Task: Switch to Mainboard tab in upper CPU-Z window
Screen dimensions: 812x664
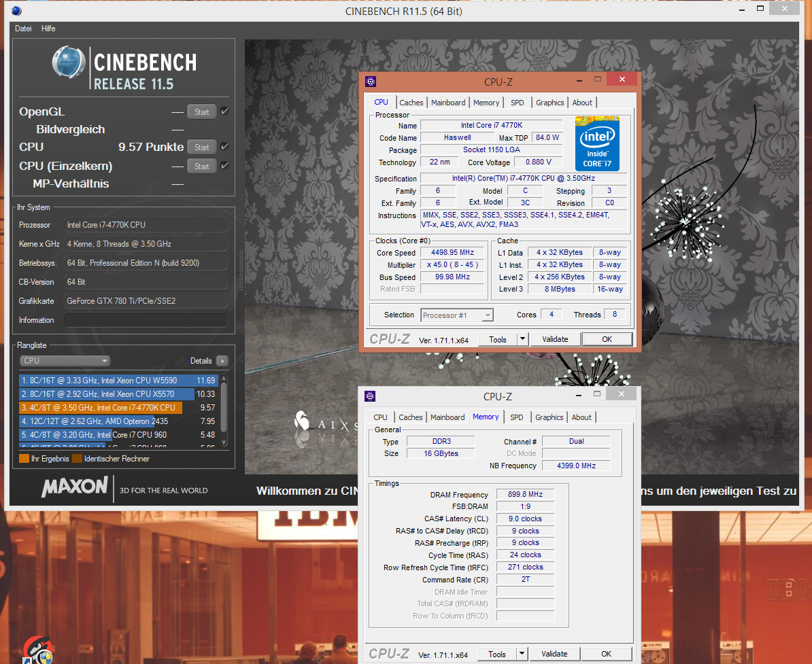Action: point(448,103)
